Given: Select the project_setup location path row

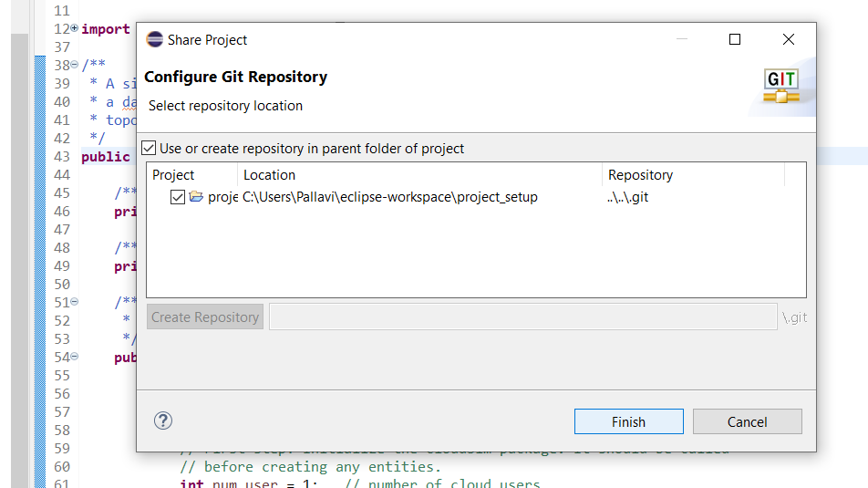Looking at the screenshot, I should 390,197.
